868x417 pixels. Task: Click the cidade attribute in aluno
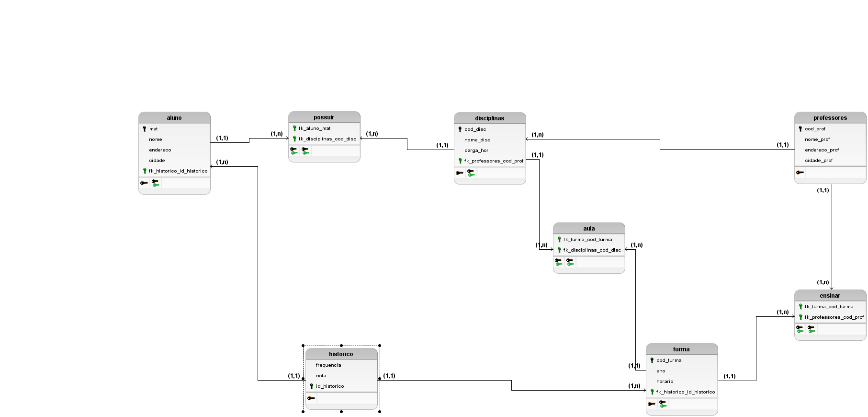[157, 161]
